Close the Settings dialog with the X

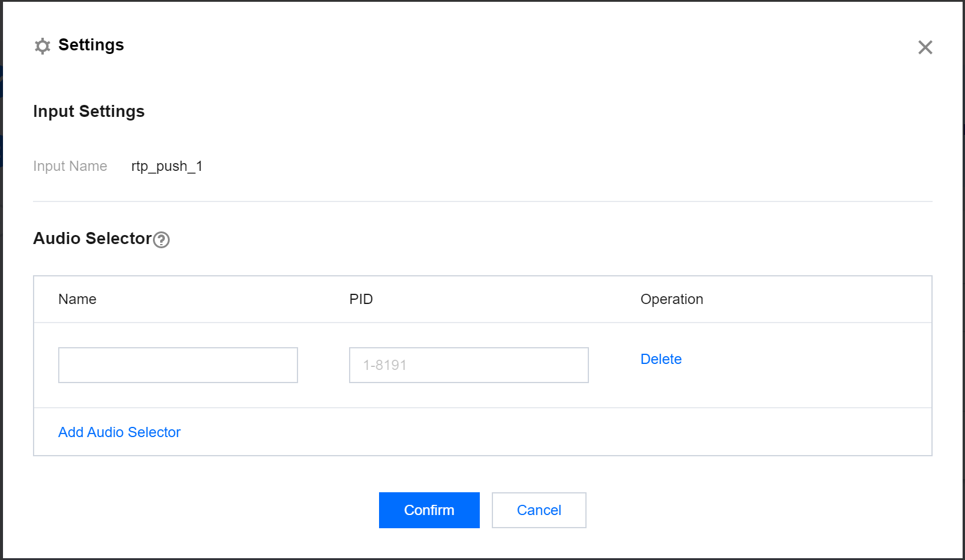click(925, 47)
